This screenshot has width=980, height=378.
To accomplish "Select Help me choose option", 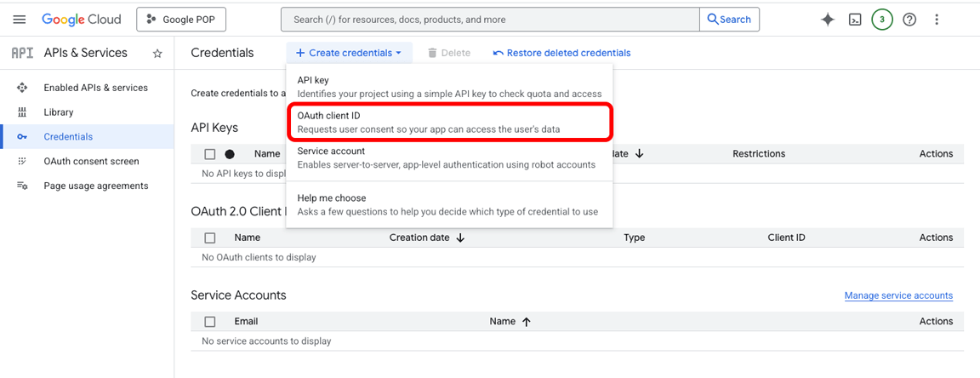I will (449, 204).
